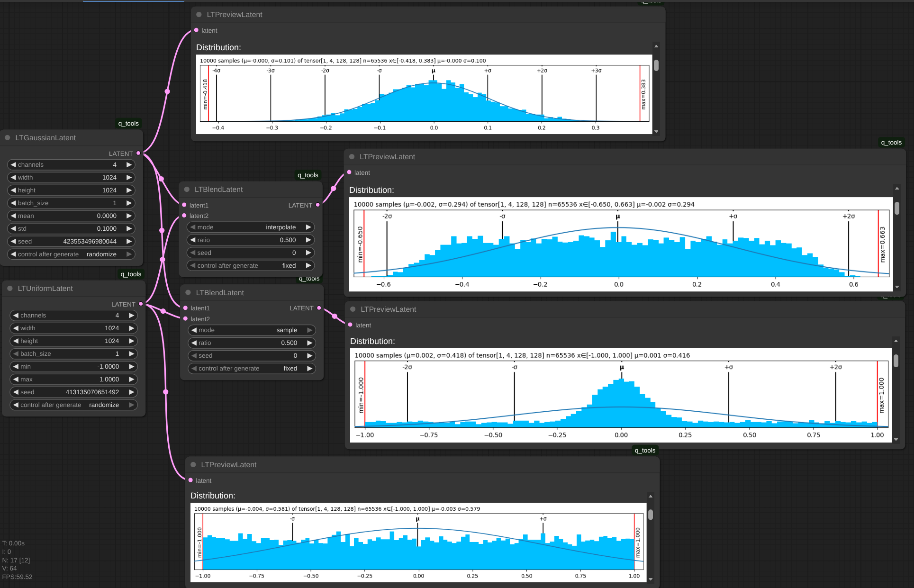
Task: Open LTUniformLatent control after generate randomize dropdown
Action: coord(73,405)
